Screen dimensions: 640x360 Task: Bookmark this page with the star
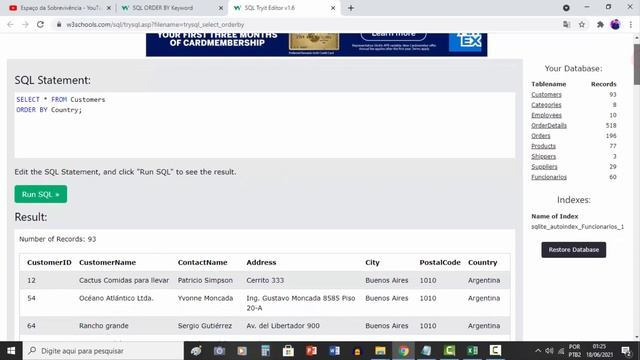click(x=582, y=24)
